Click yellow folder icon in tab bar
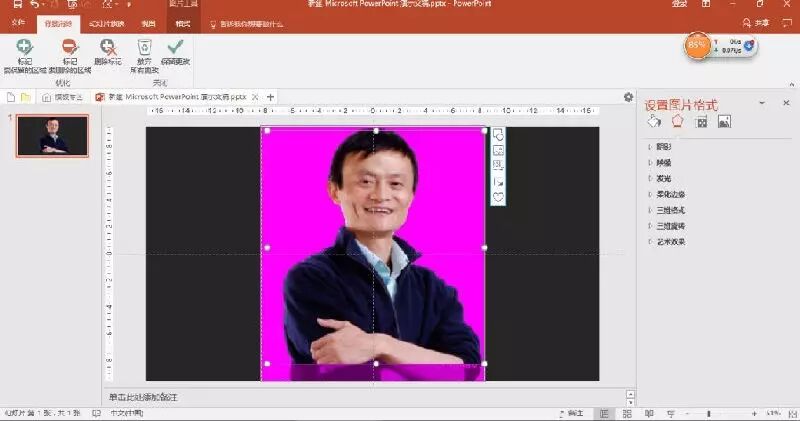 point(26,97)
